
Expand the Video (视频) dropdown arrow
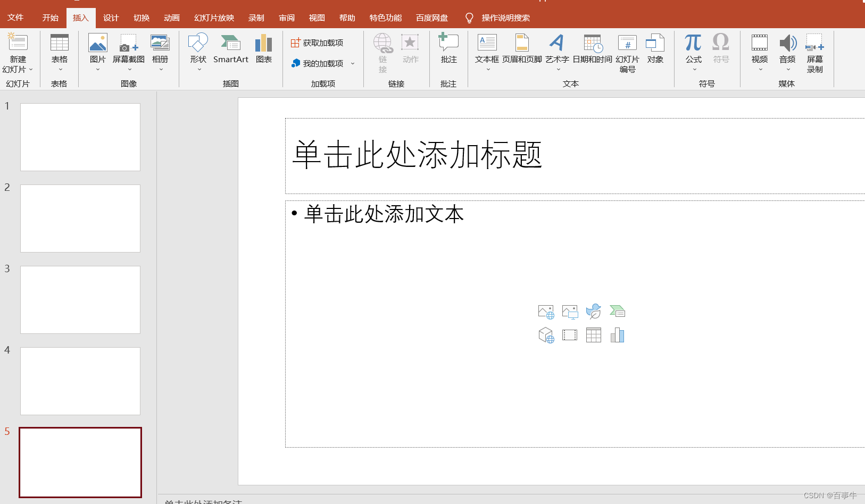pyautogui.click(x=760, y=70)
